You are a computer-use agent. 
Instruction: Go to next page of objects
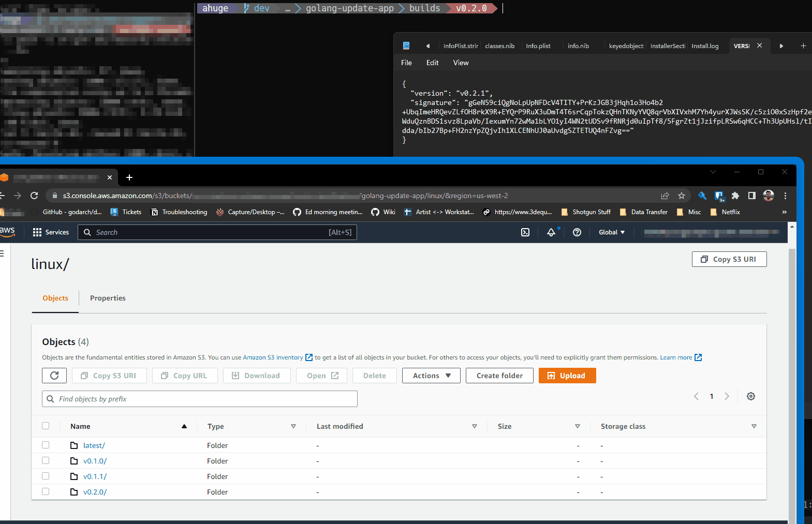tap(727, 396)
